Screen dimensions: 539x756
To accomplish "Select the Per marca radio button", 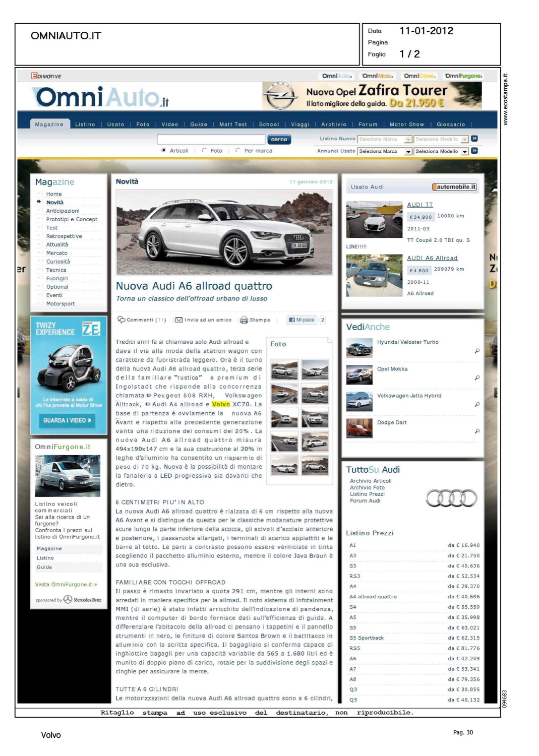I will click(x=238, y=150).
